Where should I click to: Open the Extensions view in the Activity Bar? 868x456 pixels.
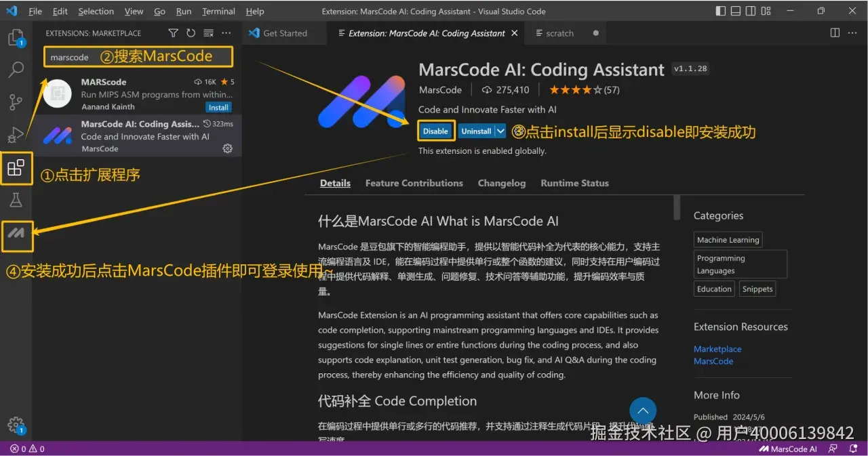coord(17,168)
